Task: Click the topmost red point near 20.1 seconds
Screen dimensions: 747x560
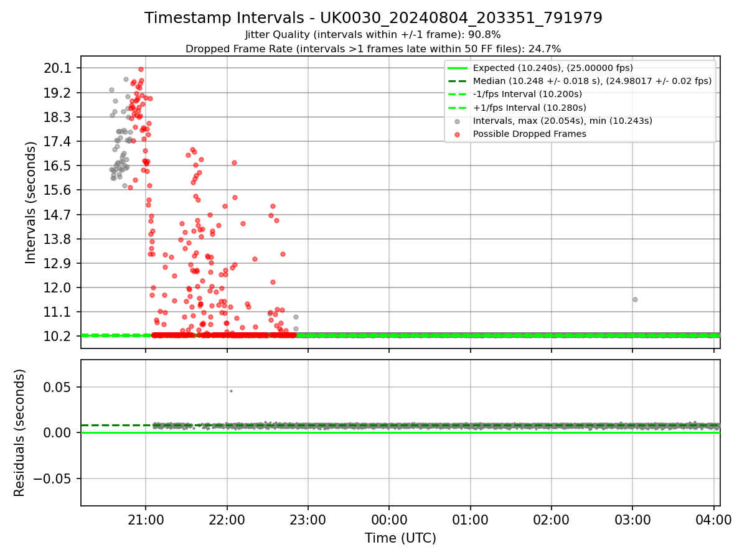Action: (141, 69)
